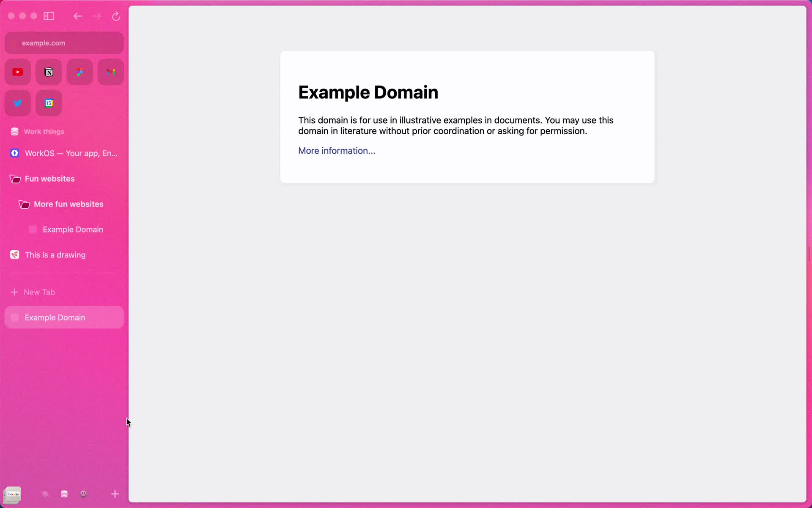This screenshot has width=812, height=508.
Task: Expand the Work things group
Action: click(x=44, y=131)
